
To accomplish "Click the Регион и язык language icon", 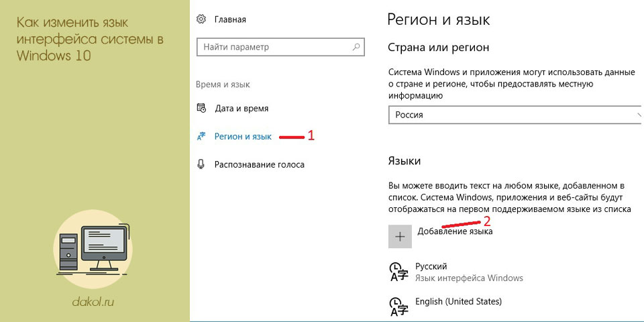I will coord(201,136).
